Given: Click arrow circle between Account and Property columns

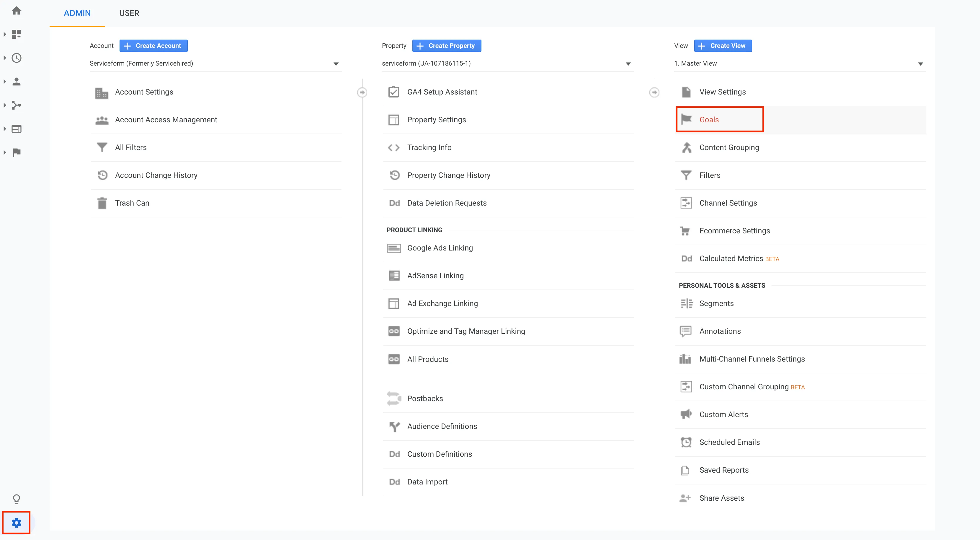Looking at the screenshot, I should click(362, 92).
